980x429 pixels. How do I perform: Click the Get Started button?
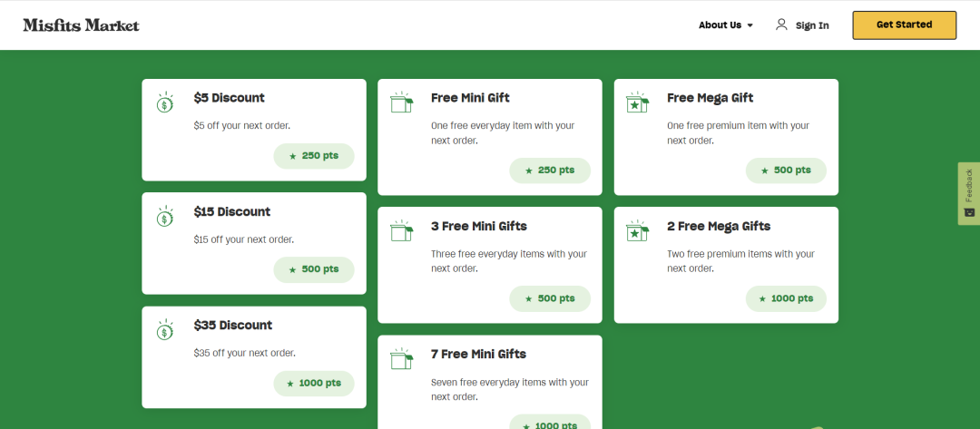[x=905, y=25]
